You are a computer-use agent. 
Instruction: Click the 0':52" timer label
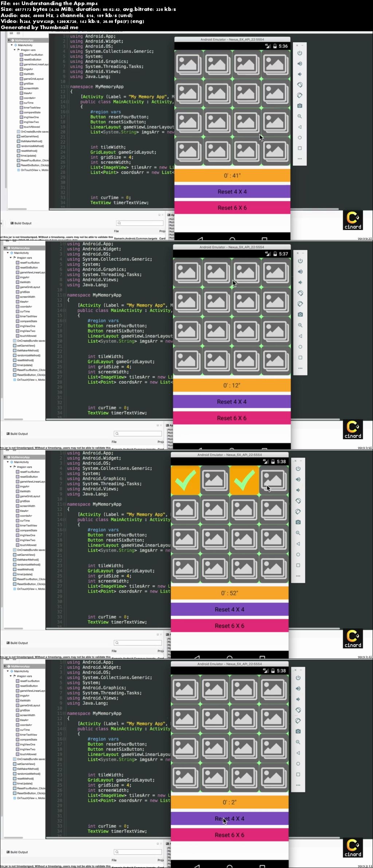click(x=229, y=593)
